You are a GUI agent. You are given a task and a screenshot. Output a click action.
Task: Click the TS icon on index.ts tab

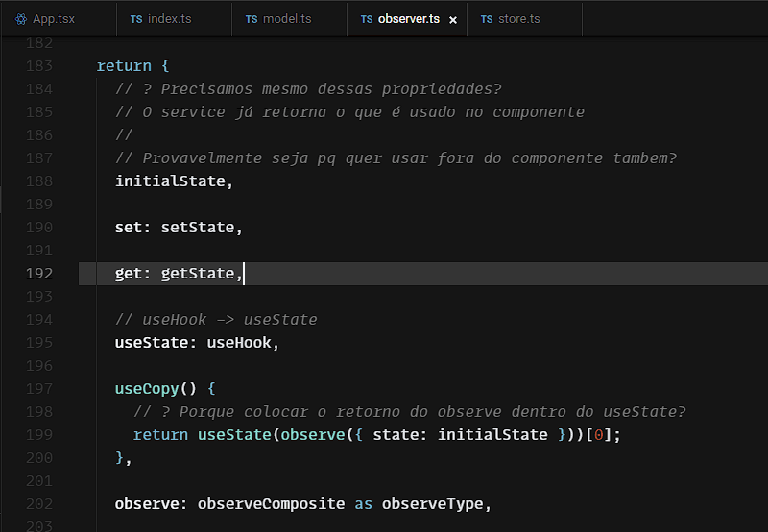[136, 19]
